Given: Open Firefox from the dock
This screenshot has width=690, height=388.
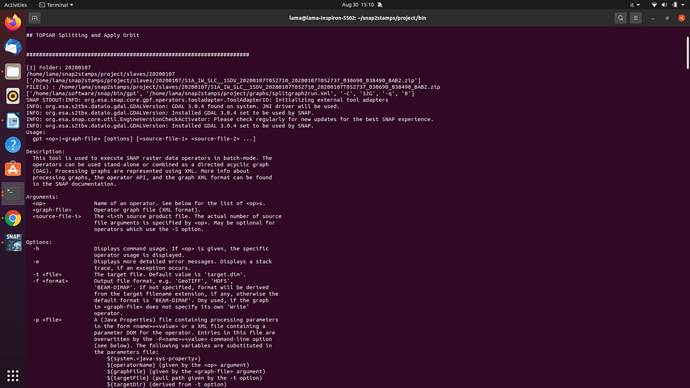Looking at the screenshot, I should point(13,22).
